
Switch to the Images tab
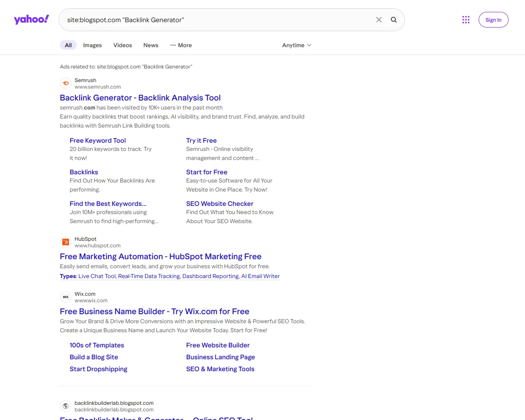92,45
